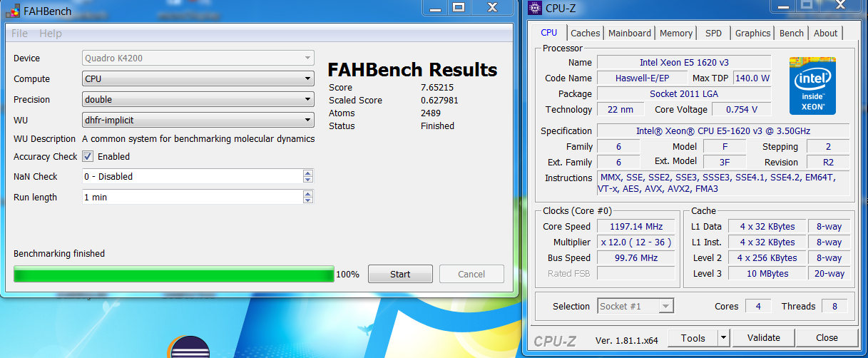Image resolution: width=868 pixels, height=358 pixels.
Task: Switch to the About tab
Action: (826, 33)
